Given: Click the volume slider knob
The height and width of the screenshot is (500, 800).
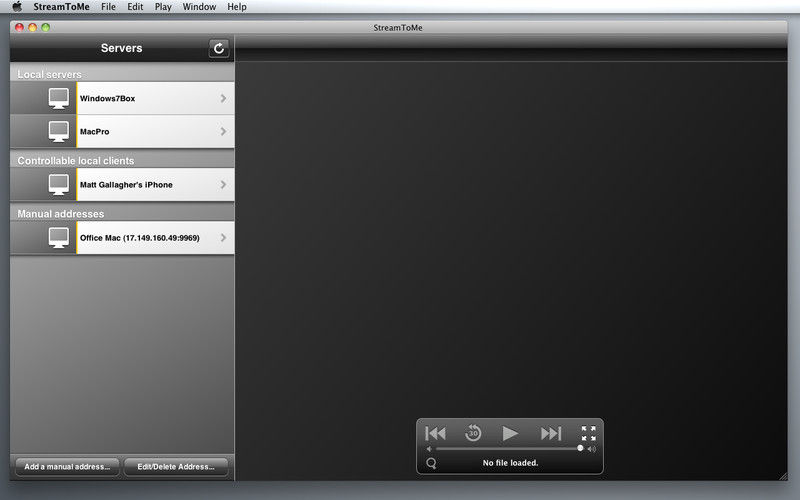Looking at the screenshot, I should (580, 448).
